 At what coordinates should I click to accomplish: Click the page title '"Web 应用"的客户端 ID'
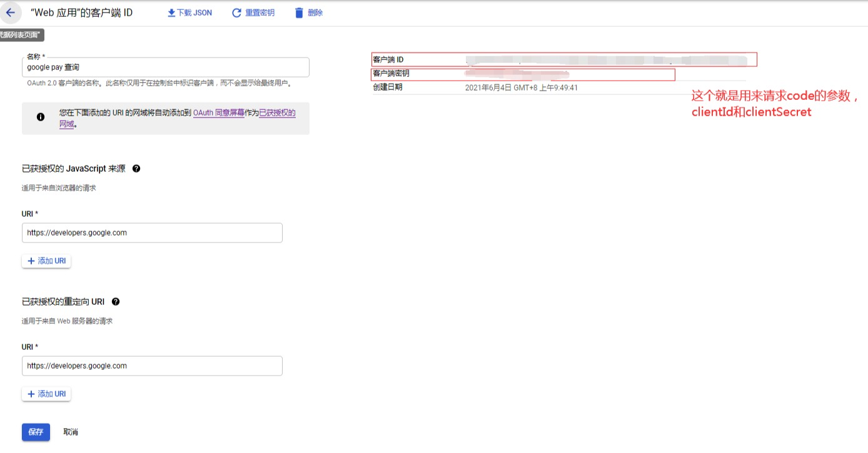(81, 12)
